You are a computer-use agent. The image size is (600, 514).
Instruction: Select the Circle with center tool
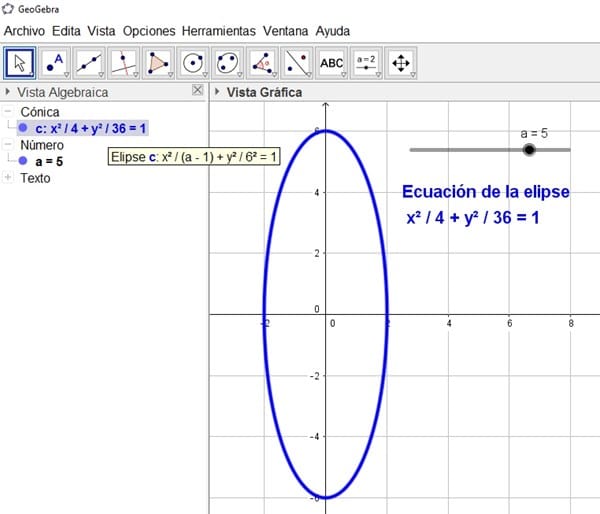coord(192,63)
